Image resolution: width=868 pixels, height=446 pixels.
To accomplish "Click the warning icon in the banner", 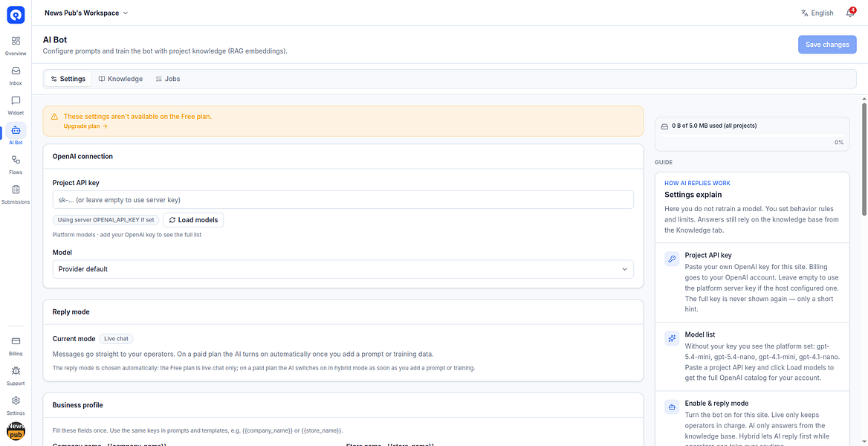I will click(54, 117).
